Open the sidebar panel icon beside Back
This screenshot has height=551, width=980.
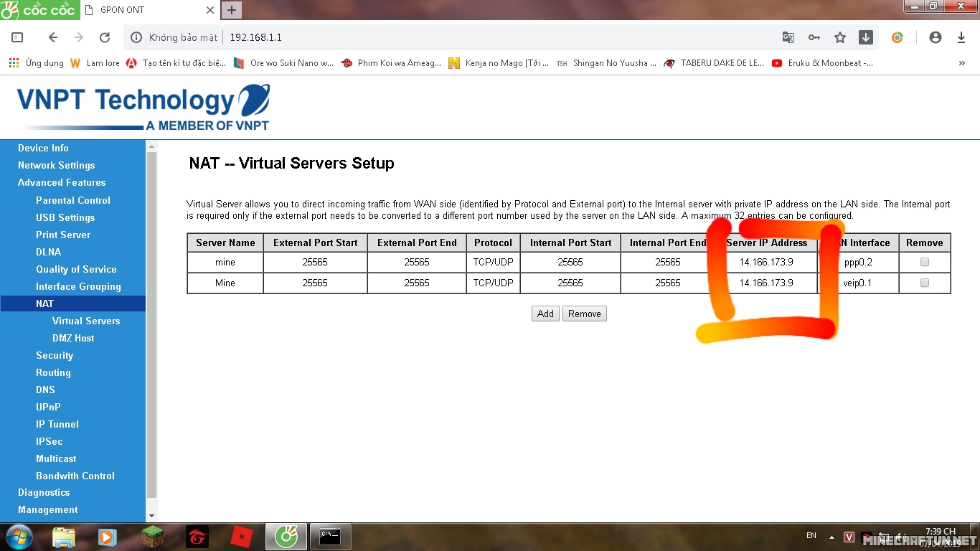coord(18,37)
